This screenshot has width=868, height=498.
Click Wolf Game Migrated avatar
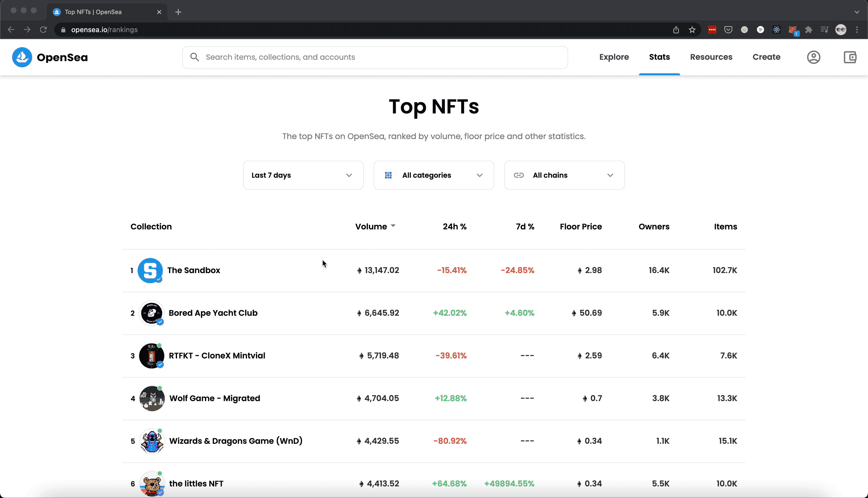click(152, 398)
